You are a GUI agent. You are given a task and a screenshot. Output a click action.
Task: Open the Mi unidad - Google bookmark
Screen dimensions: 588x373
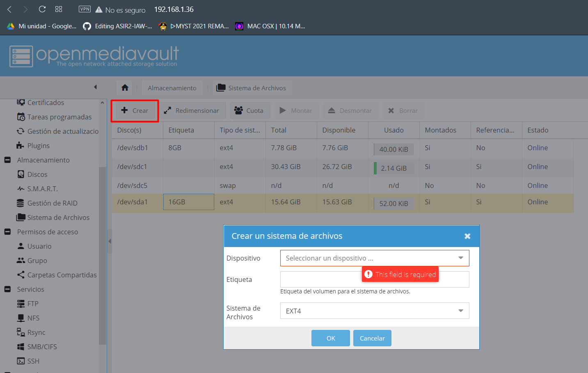42,26
